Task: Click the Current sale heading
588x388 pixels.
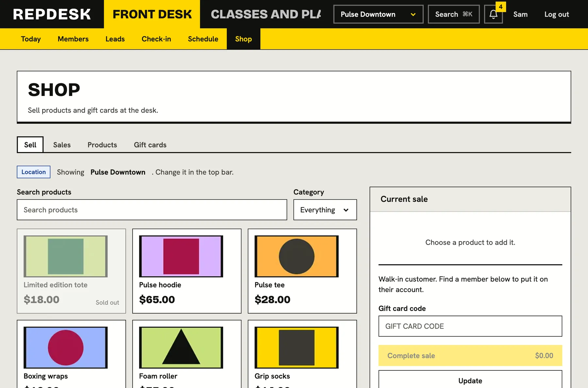Action: tap(404, 199)
